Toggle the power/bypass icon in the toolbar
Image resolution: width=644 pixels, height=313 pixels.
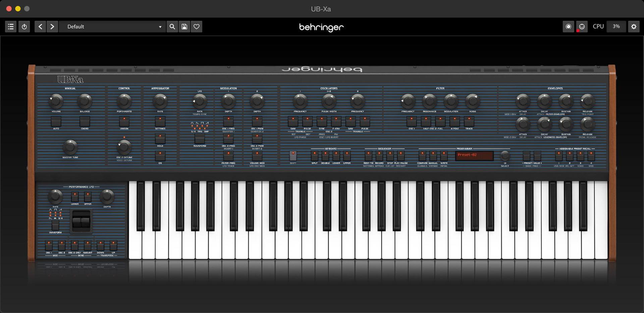coord(24,27)
